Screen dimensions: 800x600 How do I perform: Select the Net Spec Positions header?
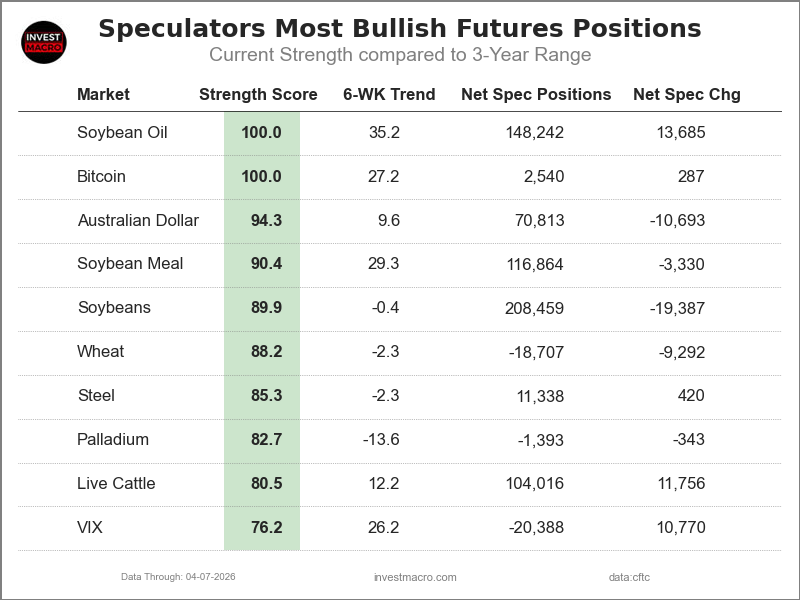pos(536,95)
